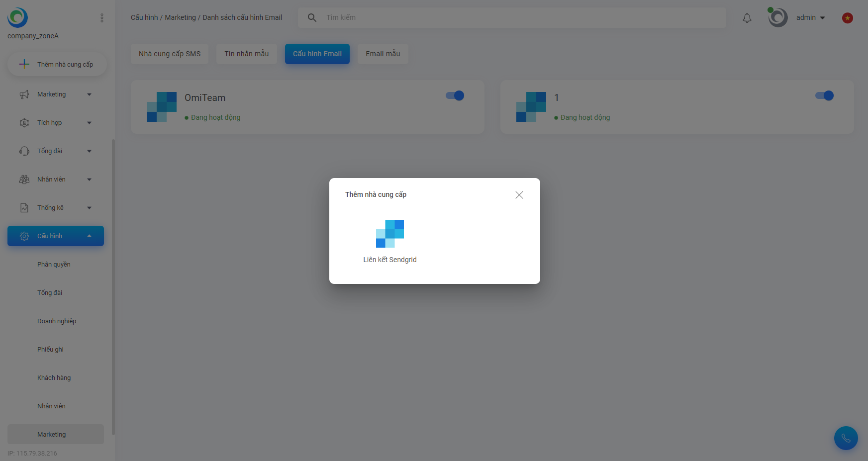Click the sidebar scrollbar

(x=113, y=287)
